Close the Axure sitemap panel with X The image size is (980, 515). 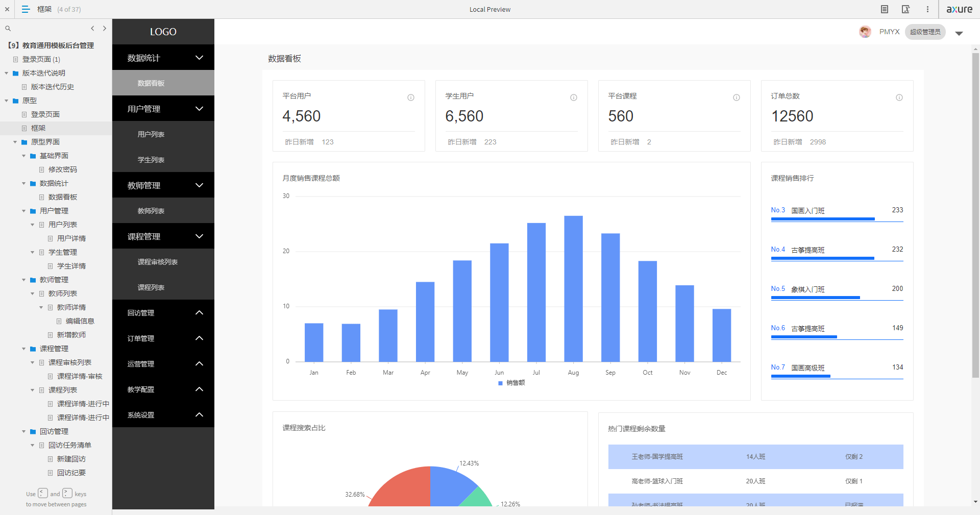[7, 9]
